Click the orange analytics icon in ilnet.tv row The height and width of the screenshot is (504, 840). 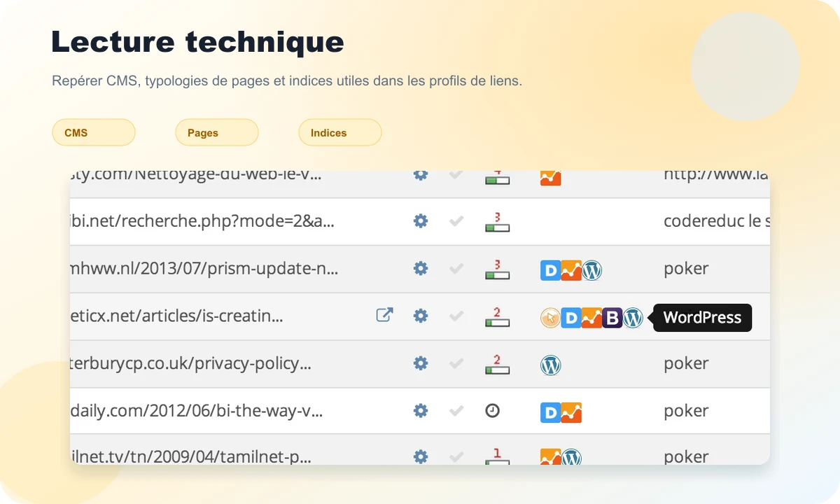[x=551, y=457]
